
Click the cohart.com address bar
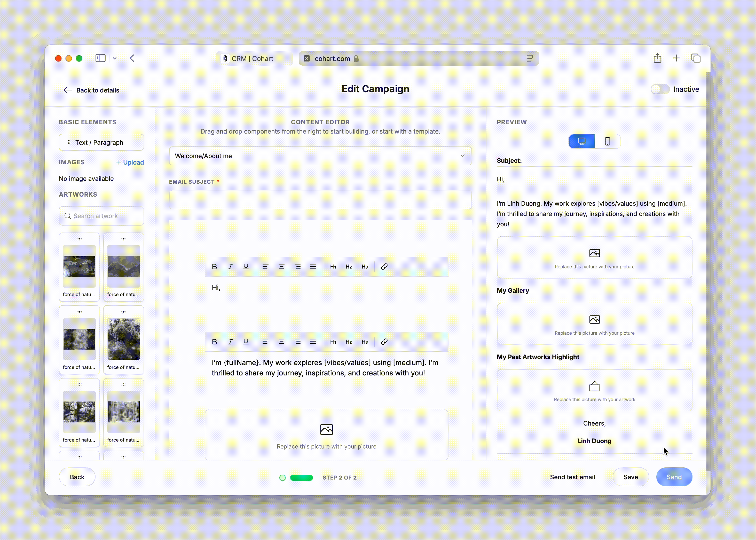click(x=419, y=59)
